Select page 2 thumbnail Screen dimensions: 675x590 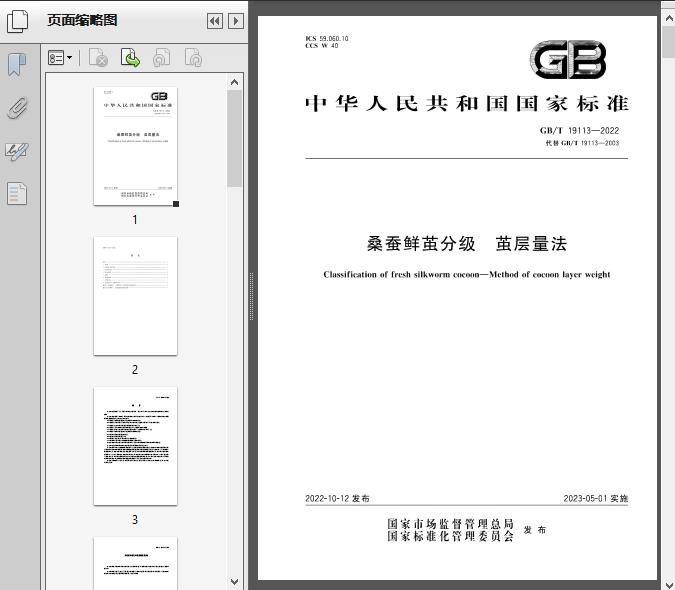coord(135,296)
